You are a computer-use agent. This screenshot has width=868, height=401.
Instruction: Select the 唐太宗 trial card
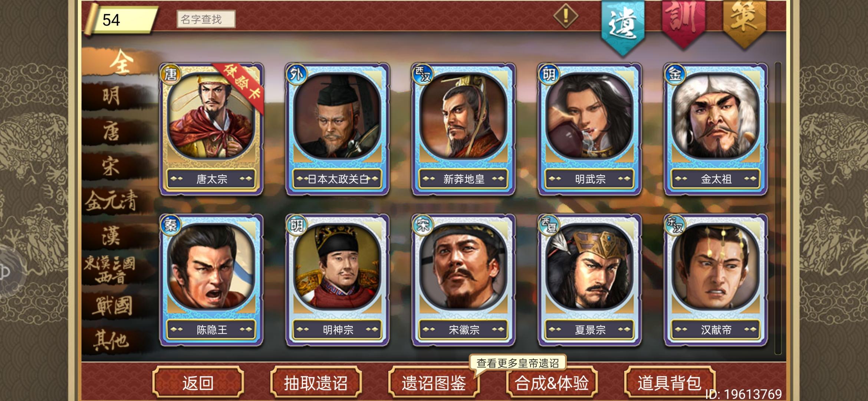tap(211, 129)
